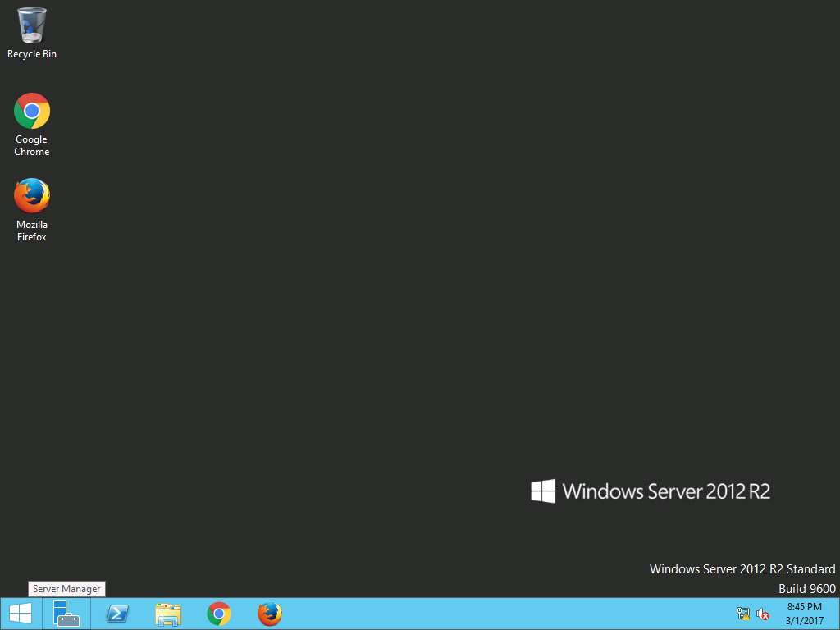Launch Server Manager from the taskbar
Screen dimensions: 840x630
(x=66, y=614)
